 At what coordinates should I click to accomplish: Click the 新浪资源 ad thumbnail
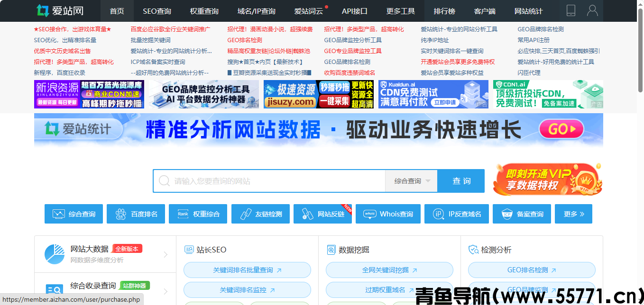[x=89, y=94]
